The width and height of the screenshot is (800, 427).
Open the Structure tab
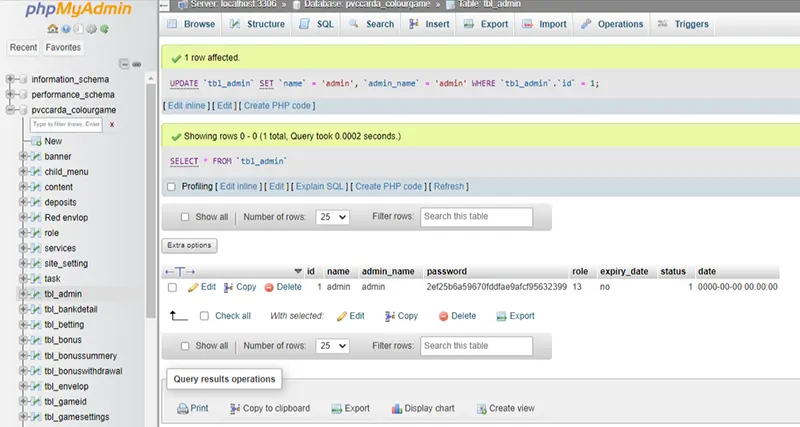coord(257,24)
